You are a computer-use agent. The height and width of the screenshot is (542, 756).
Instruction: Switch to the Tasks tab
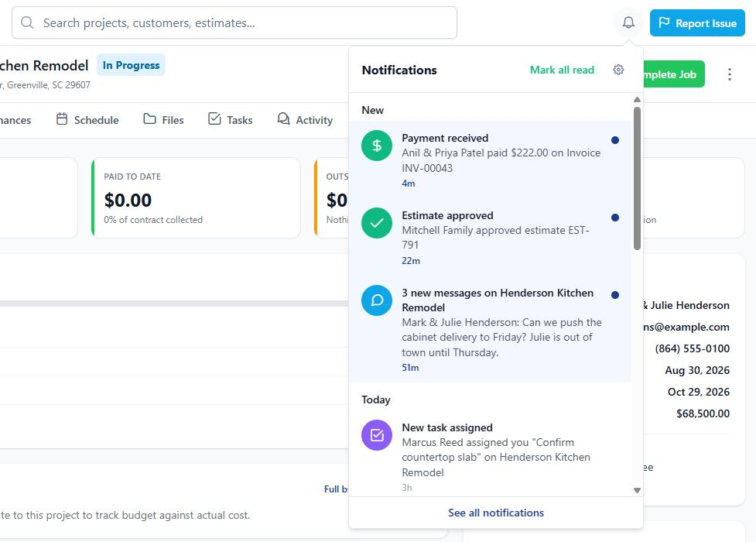(230, 120)
